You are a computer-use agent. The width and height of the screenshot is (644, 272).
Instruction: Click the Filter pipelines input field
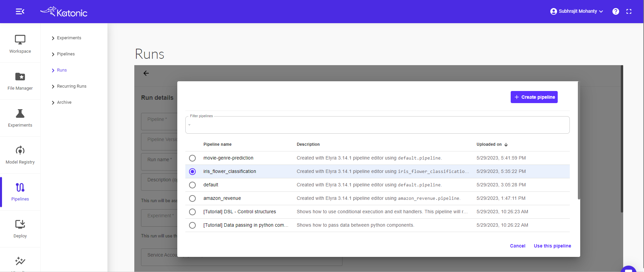click(x=377, y=125)
